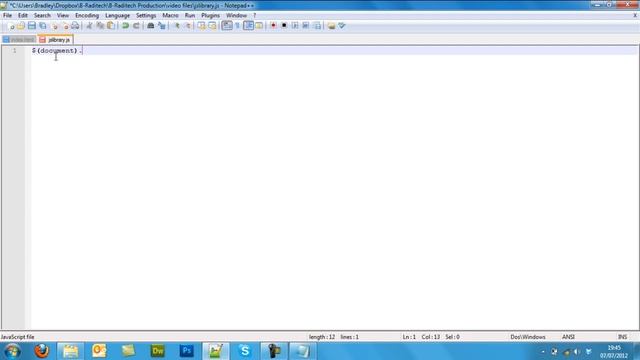Click the Cut scissors icon
This screenshot has width=640, height=360.
tap(89, 26)
